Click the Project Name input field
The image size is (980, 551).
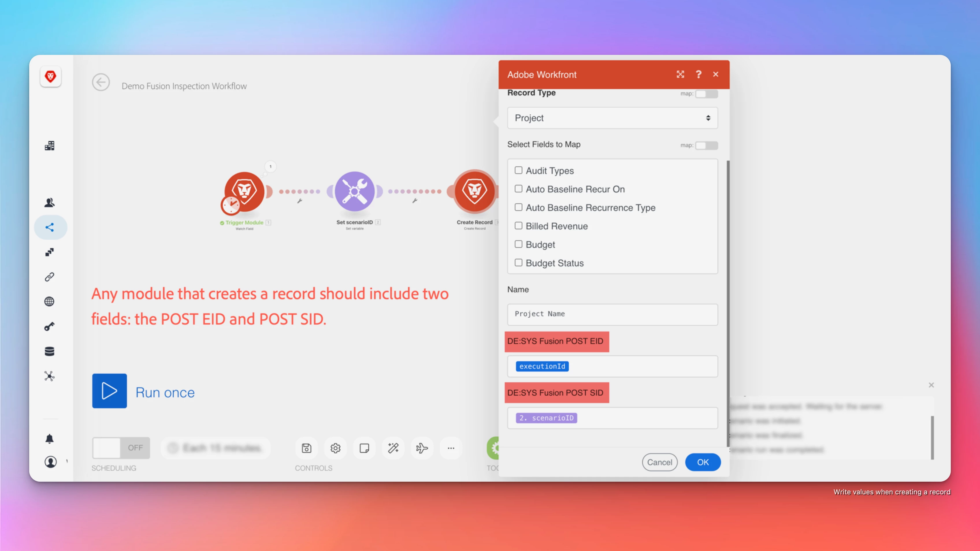click(x=612, y=314)
